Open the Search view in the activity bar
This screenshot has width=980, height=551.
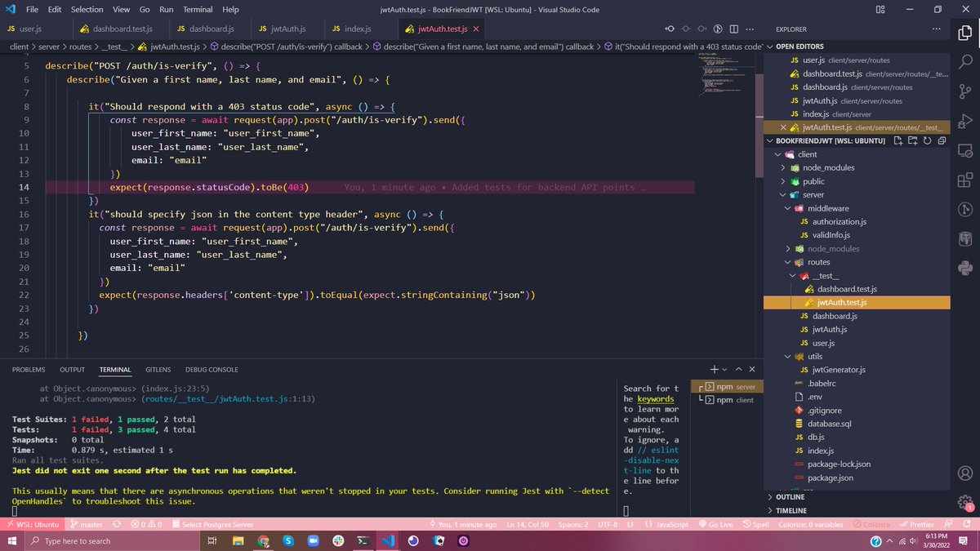tap(965, 61)
